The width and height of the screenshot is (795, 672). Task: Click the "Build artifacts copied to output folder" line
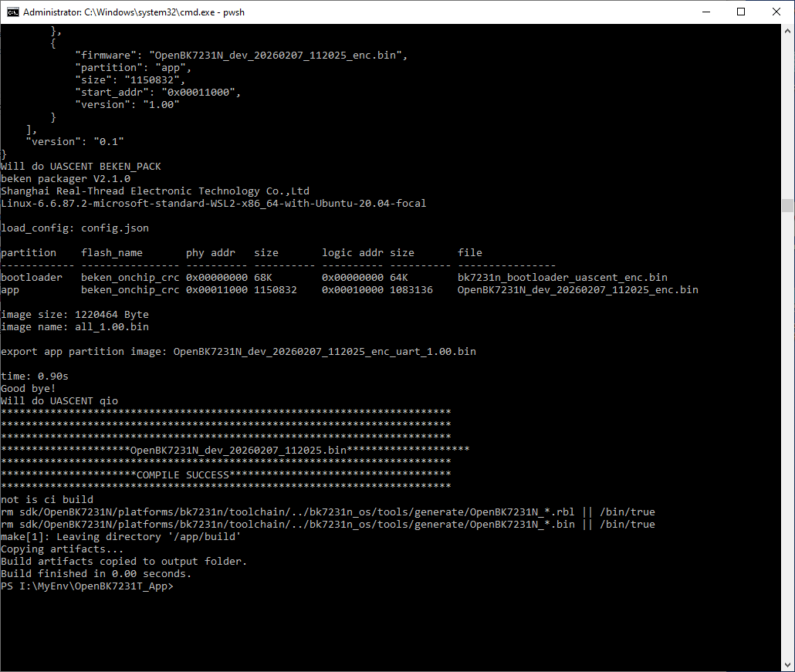(x=123, y=561)
